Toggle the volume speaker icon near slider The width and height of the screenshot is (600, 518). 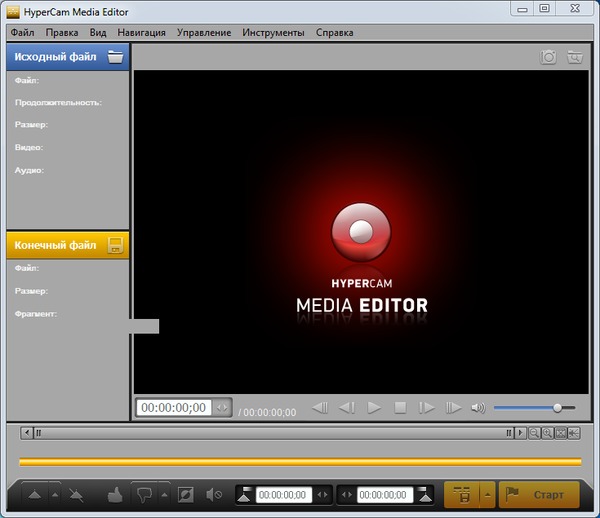pos(478,407)
